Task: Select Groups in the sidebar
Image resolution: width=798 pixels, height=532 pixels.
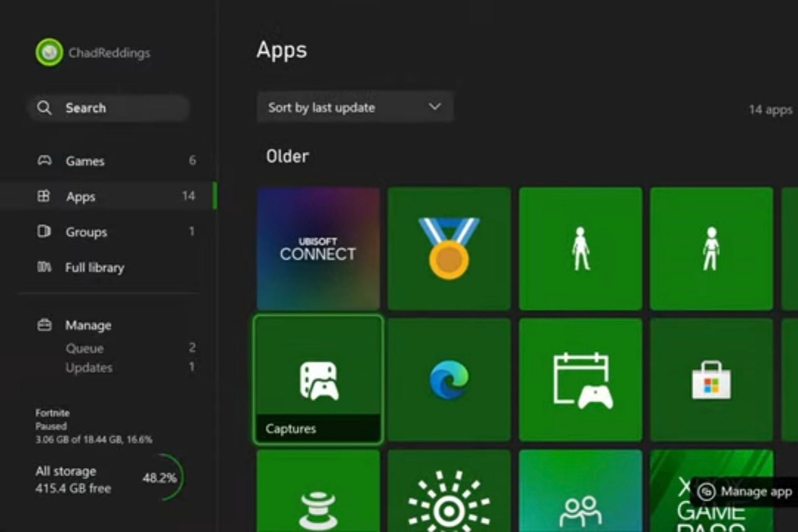Action: [86, 232]
